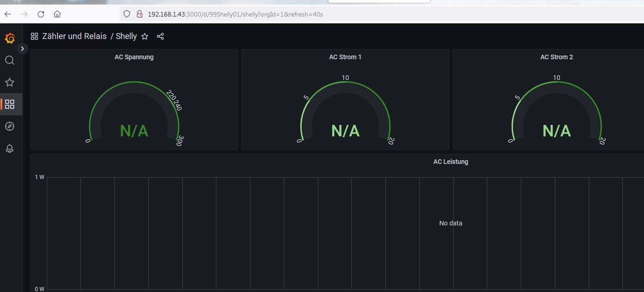Share the dashboard via share icon
Viewport: 644px width, 292px height.
pos(160,36)
